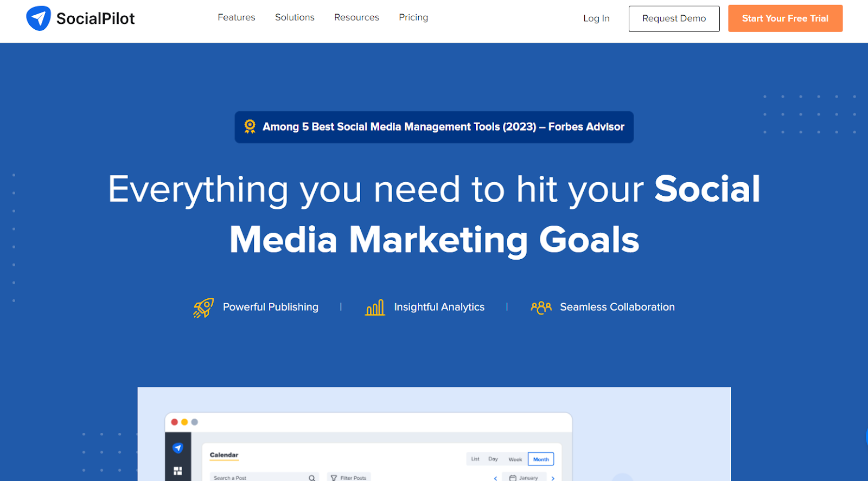Viewport: 868px width, 481px height.
Task: Click the yellow dot in preview window
Action: tap(184, 422)
